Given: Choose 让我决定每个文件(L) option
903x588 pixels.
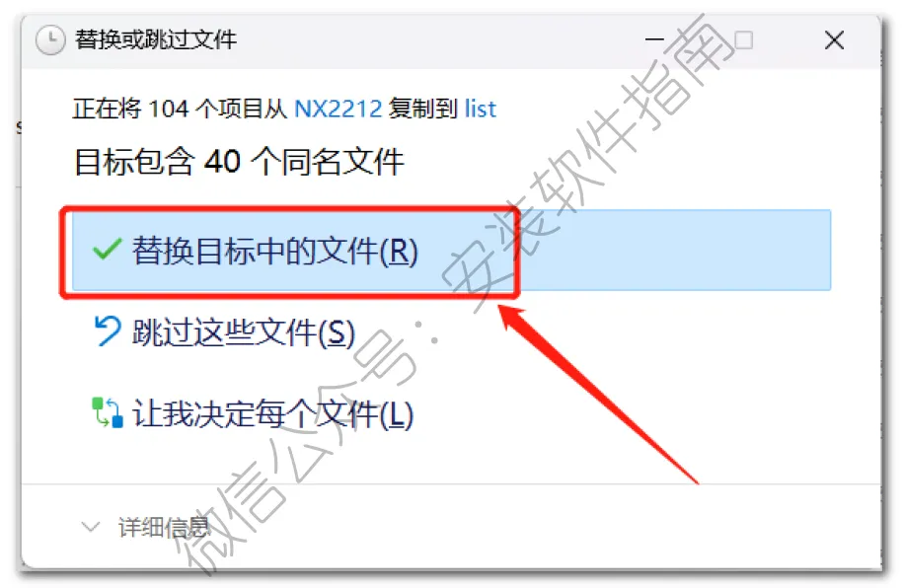Looking at the screenshot, I should coord(273,413).
